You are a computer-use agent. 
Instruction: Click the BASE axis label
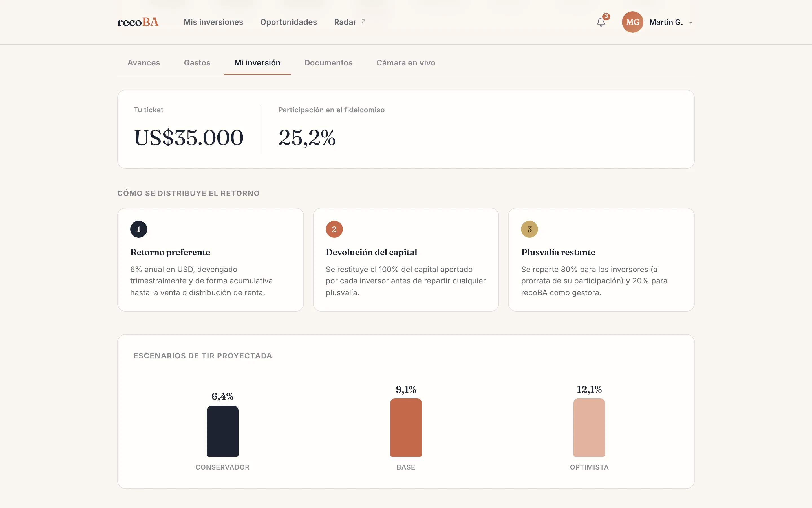(406, 467)
